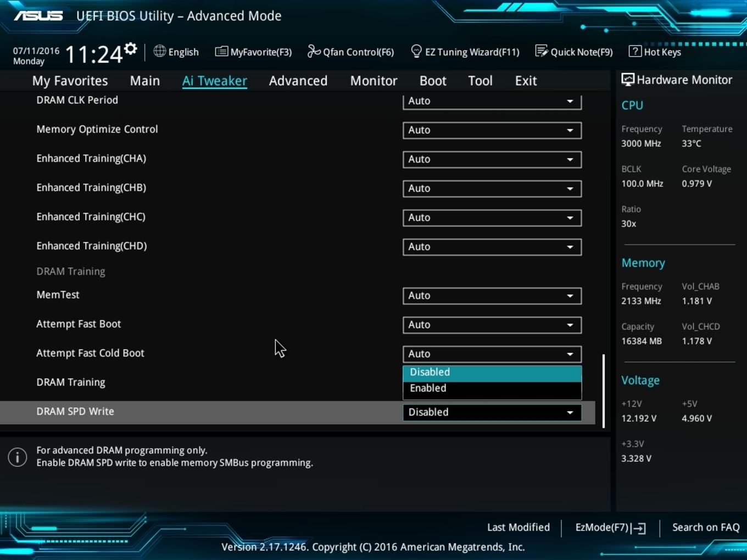Screen dimensions: 747x560
Task: Click the DRAM Training section header
Action: (71, 271)
